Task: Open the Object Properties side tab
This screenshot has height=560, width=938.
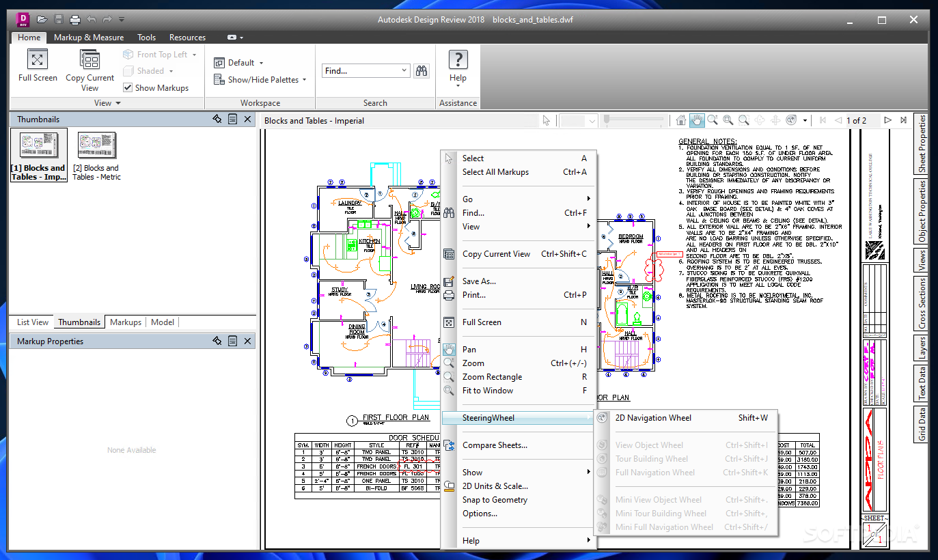Action: (x=921, y=212)
